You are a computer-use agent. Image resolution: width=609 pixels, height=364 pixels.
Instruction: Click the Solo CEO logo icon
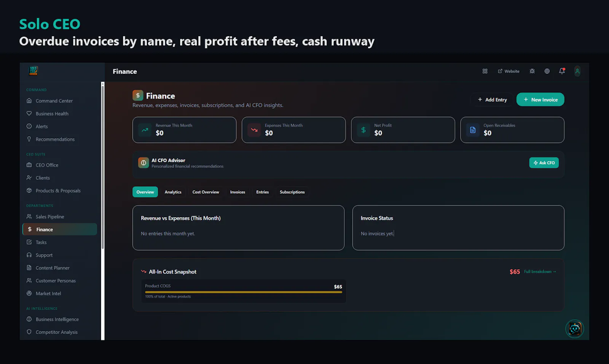click(33, 71)
